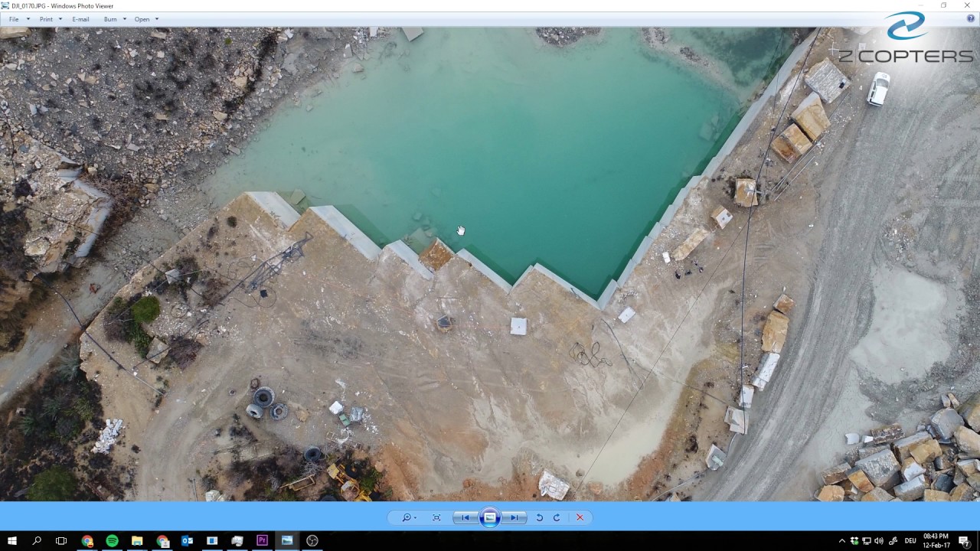
Task: Switch to Photo Viewer taskbar button
Action: (x=287, y=540)
